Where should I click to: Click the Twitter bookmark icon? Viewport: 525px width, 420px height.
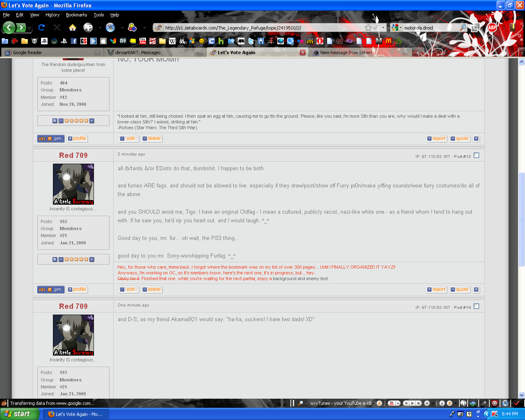(251, 41)
